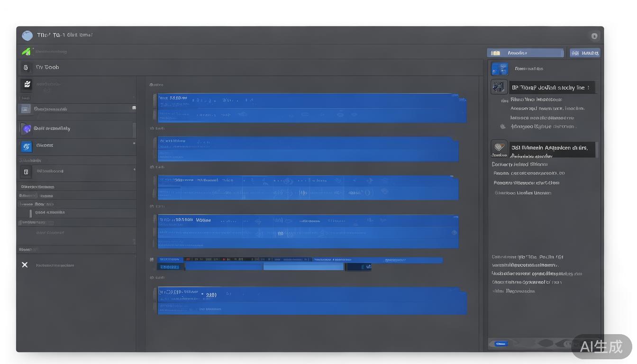Screen dimensions: 637x364
Task: Click the small blue button at right panel bottom
Action: (x=500, y=344)
